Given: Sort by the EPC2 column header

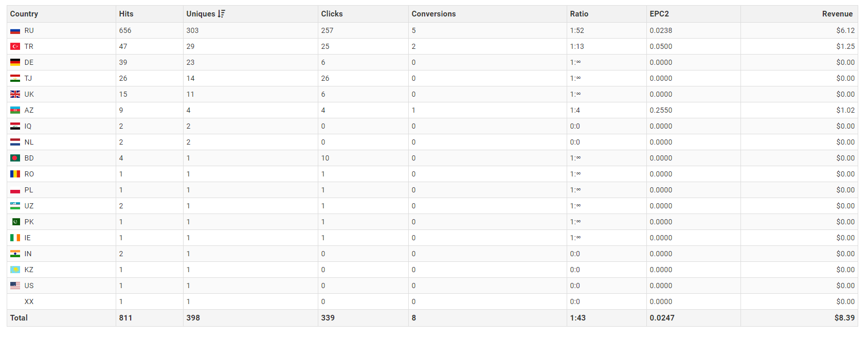Looking at the screenshot, I should 659,14.
